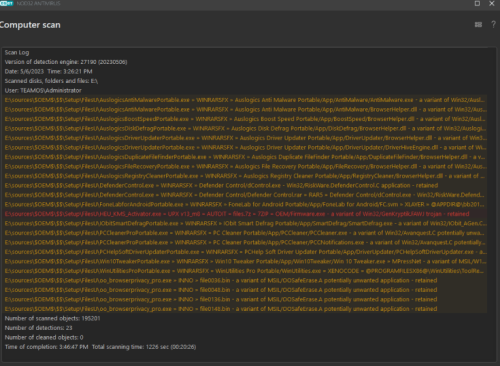500x366 pixels.
Task: Select PCHelpSoftDriverUpdaterPortable.exe detection row
Action: 245,252
